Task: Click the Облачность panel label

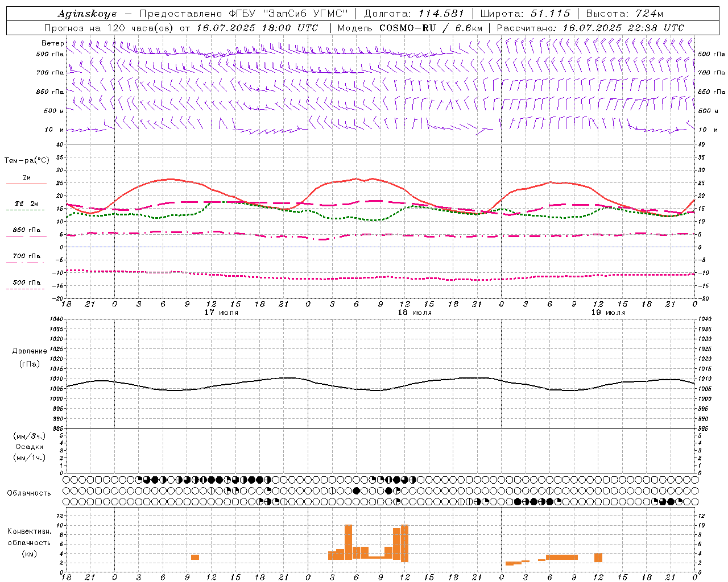Action: pyautogui.click(x=29, y=493)
